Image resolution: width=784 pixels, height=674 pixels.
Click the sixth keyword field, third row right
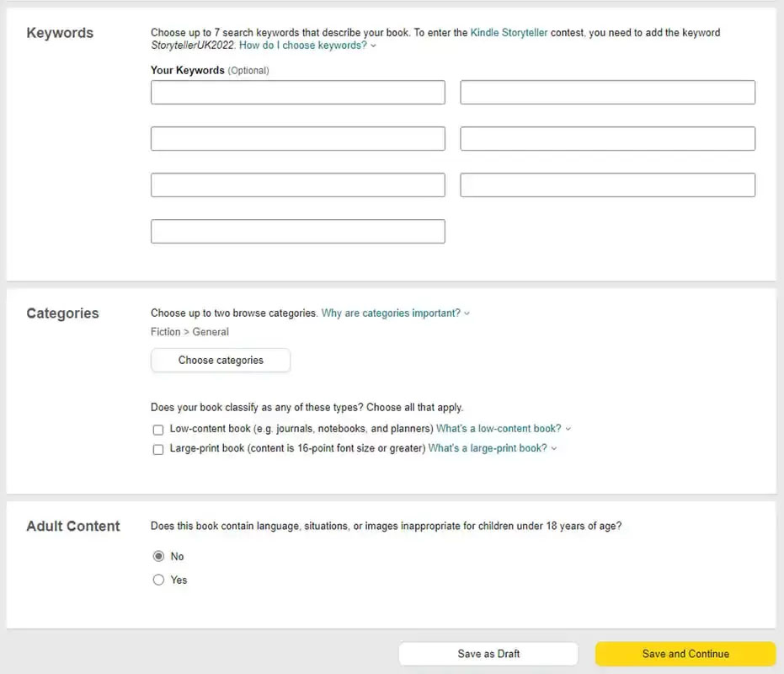[x=607, y=185]
